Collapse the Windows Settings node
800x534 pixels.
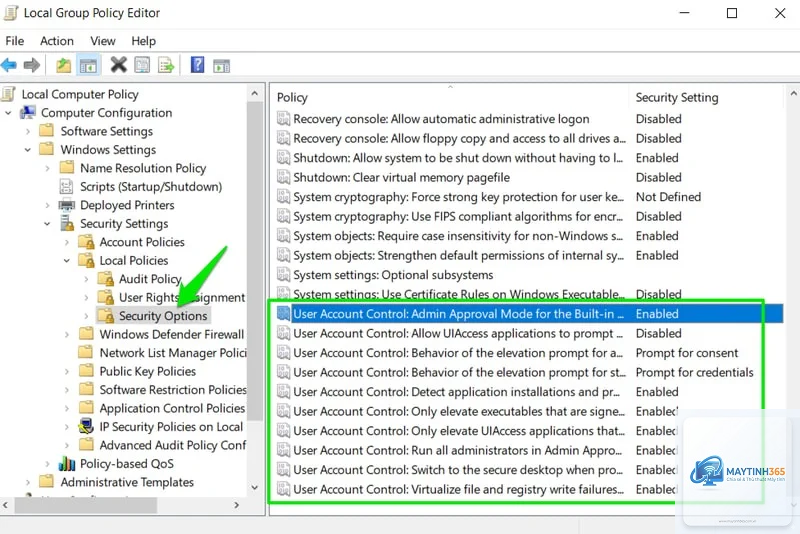tap(28, 150)
